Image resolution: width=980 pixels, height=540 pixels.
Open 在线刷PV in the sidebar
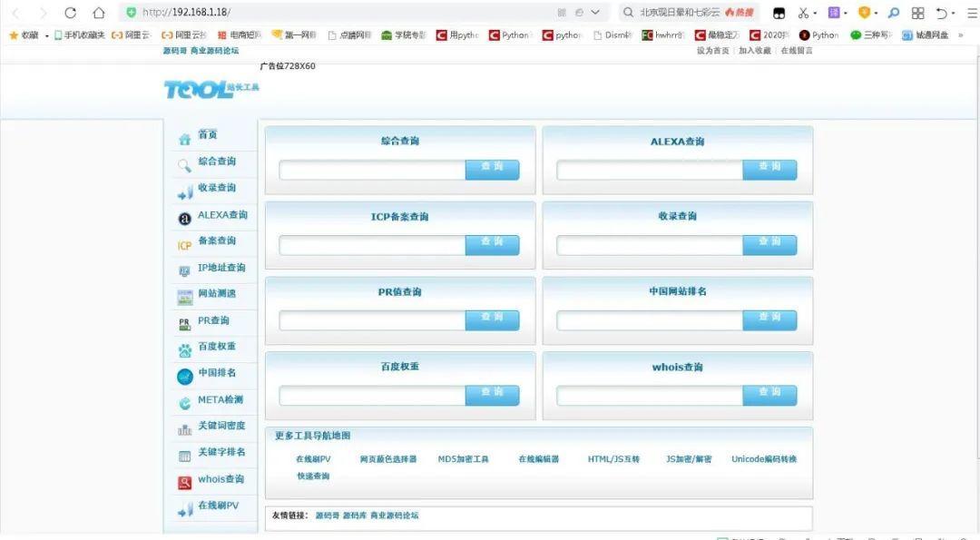click(218, 505)
